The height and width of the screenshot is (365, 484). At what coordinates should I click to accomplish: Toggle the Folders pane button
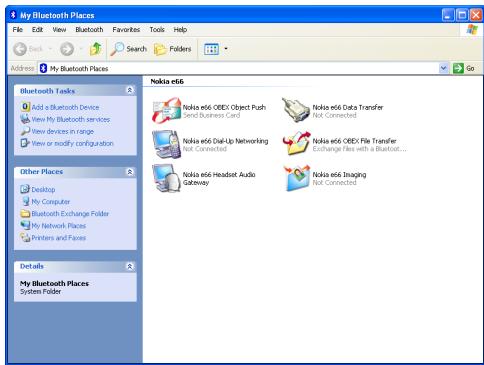pyautogui.click(x=172, y=49)
